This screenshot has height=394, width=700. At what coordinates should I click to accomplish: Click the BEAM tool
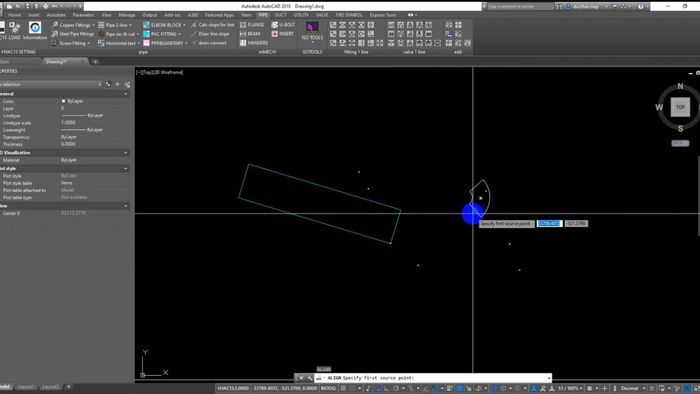pyautogui.click(x=250, y=34)
